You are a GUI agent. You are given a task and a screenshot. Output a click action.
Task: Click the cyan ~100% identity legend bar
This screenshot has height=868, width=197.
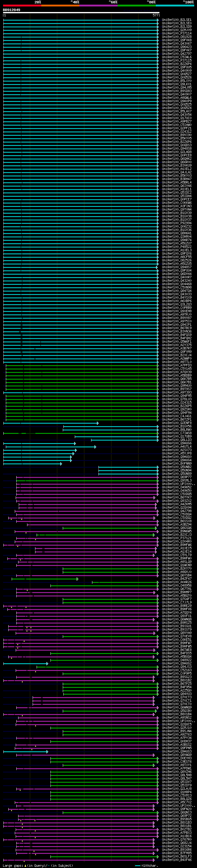[x=175, y=6]
